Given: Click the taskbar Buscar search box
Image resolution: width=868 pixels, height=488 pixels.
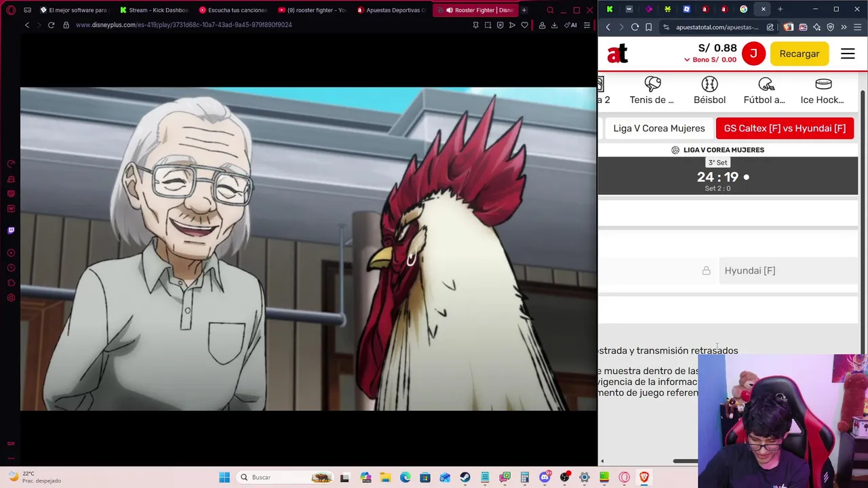Looking at the screenshot, I should (285, 477).
